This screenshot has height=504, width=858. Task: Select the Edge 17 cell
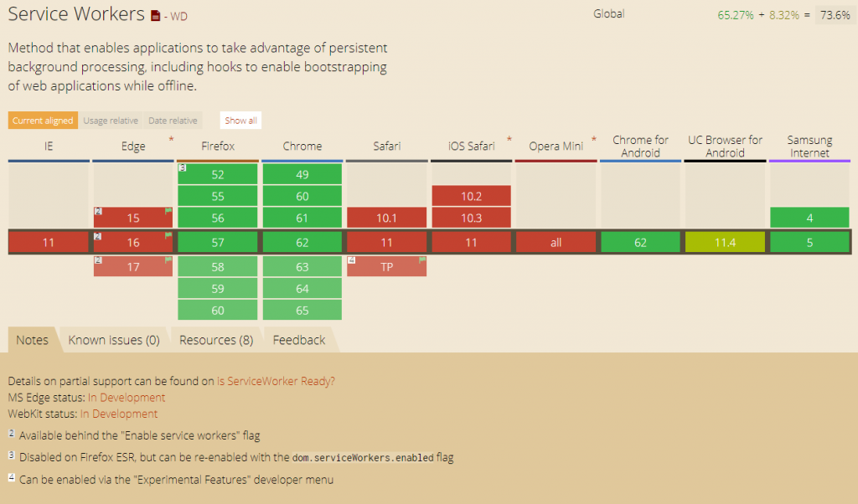click(133, 267)
